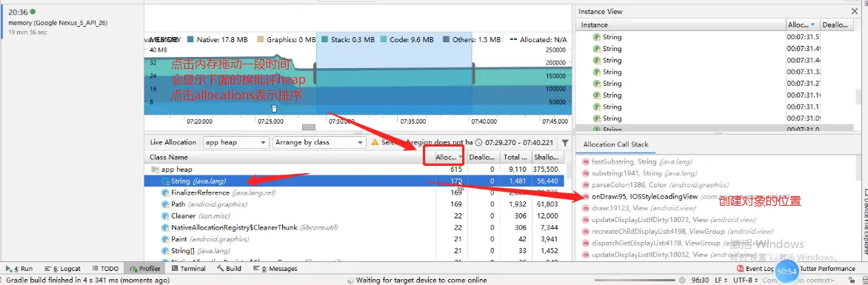The height and width of the screenshot is (285, 868).
Task: Click the garbage collection trash icon on the timeline
Action: (x=274, y=108)
